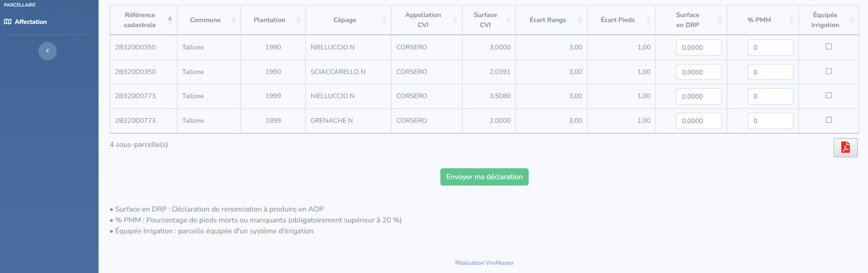Sort by Référence cadastrale arrow

(x=170, y=20)
